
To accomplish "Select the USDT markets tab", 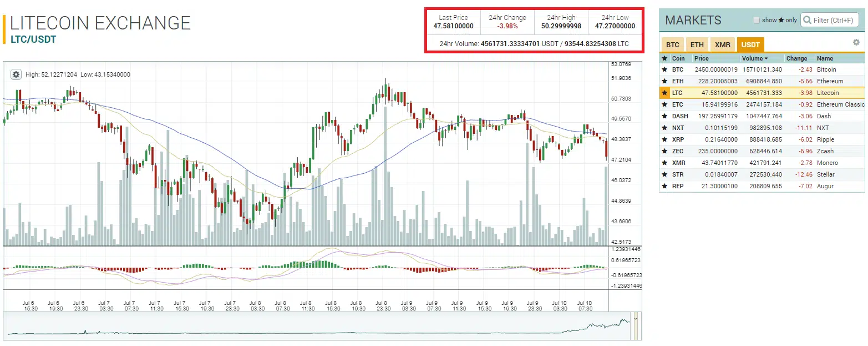I will pyautogui.click(x=750, y=44).
